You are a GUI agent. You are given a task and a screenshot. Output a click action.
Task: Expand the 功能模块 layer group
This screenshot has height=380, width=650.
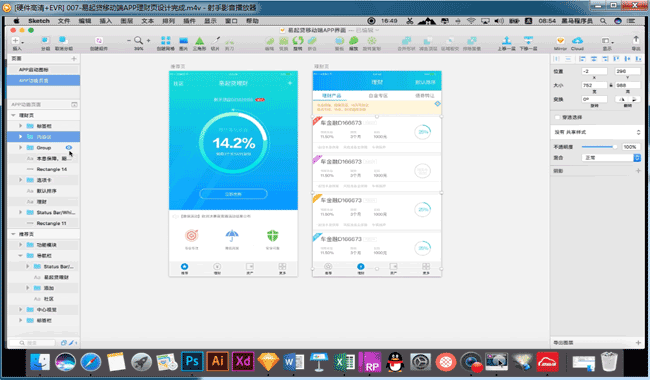tap(20, 244)
